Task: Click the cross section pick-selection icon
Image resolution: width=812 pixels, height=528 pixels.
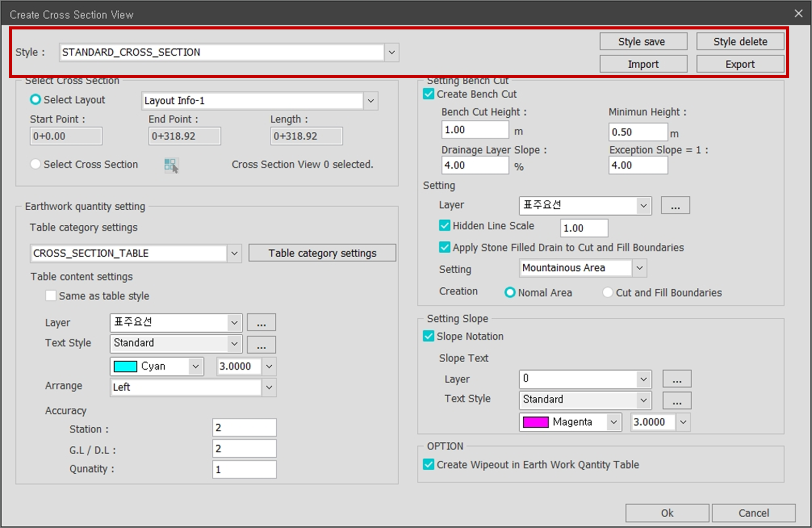Action: pyautogui.click(x=171, y=165)
